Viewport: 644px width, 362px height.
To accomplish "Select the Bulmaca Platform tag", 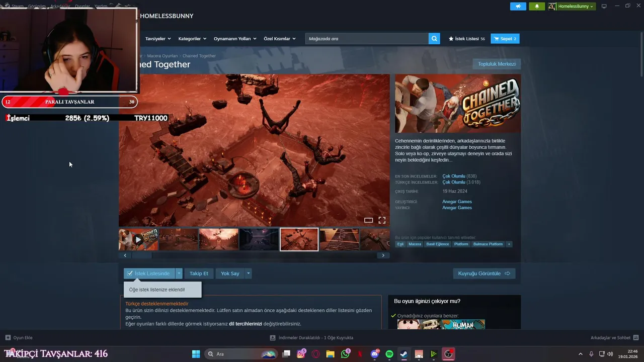I will click(488, 244).
